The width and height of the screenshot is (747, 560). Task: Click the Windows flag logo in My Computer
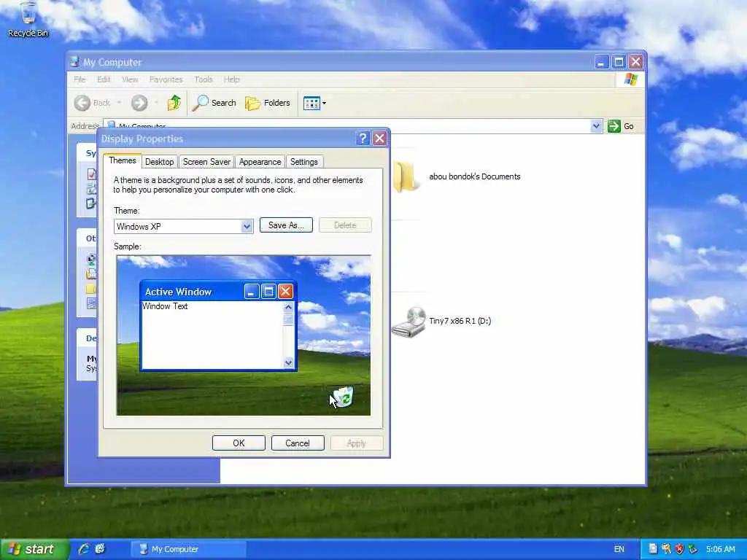pyautogui.click(x=630, y=79)
